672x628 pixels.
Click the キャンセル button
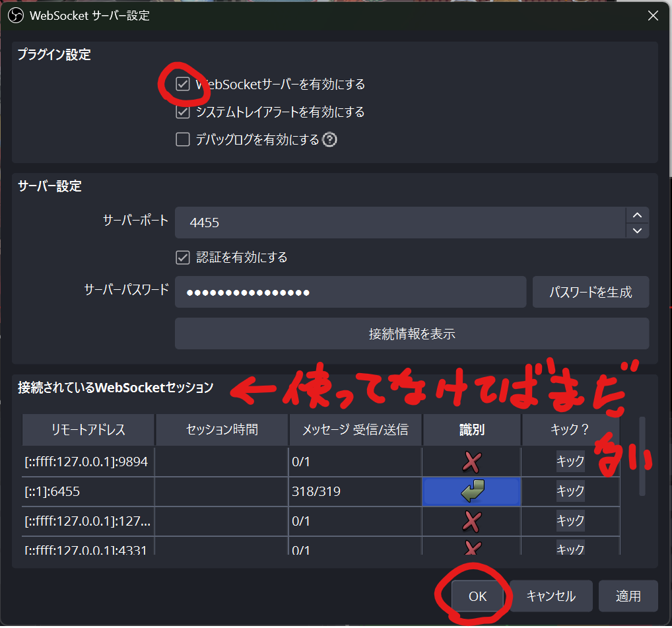551,596
